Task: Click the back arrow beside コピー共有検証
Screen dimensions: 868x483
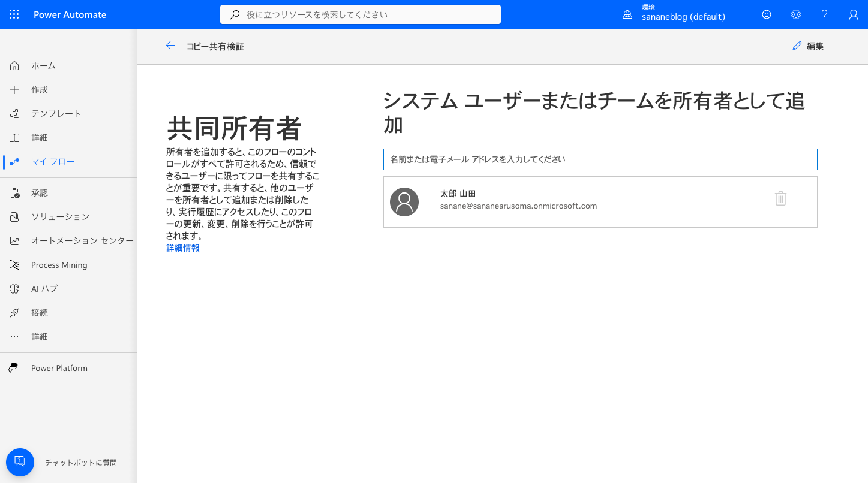Action: pyautogui.click(x=170, y=46)
